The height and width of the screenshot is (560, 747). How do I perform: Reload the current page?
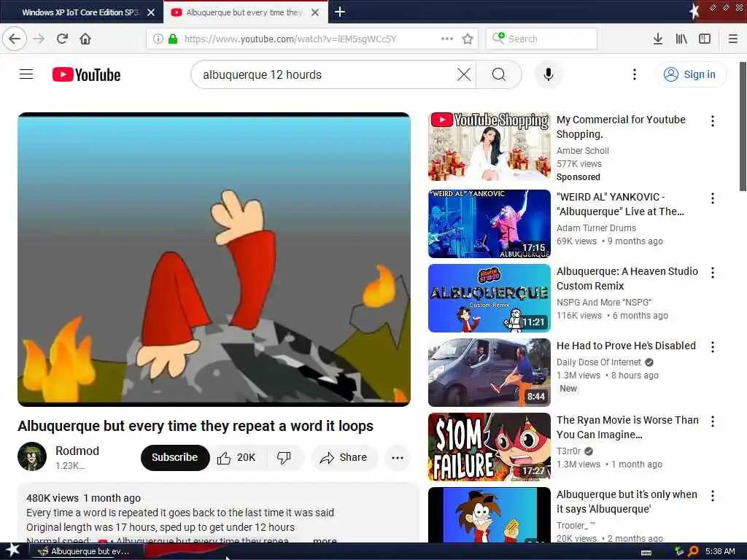62,39
